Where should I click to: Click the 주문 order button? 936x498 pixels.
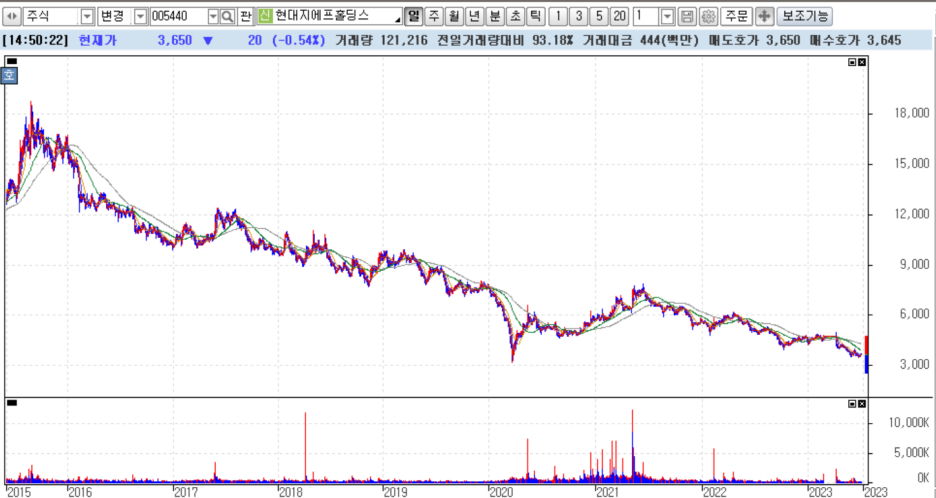[x=737, y=17]
